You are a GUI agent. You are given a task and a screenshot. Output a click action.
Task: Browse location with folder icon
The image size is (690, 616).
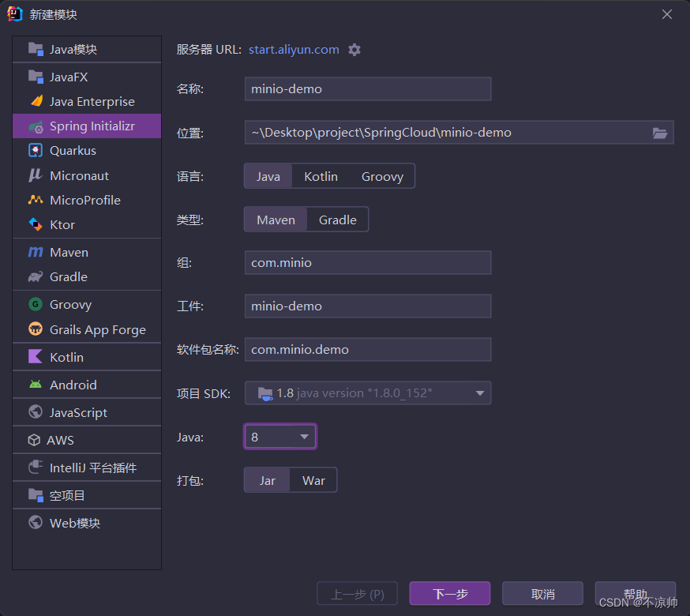coord(660,133)
